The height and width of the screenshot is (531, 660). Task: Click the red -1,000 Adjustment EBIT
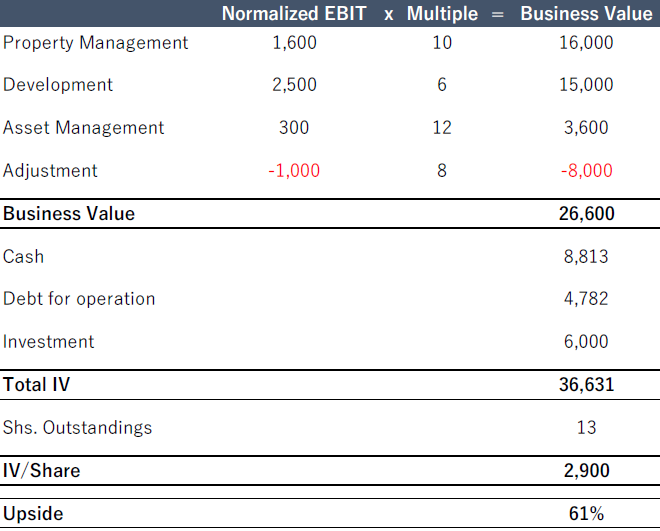point(294,171)
